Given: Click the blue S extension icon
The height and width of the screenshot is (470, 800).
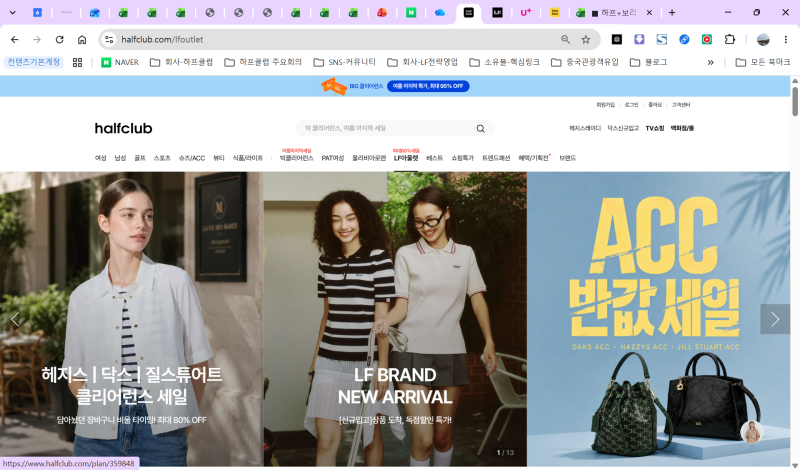Looking at the screenshot, I should 662,39.
